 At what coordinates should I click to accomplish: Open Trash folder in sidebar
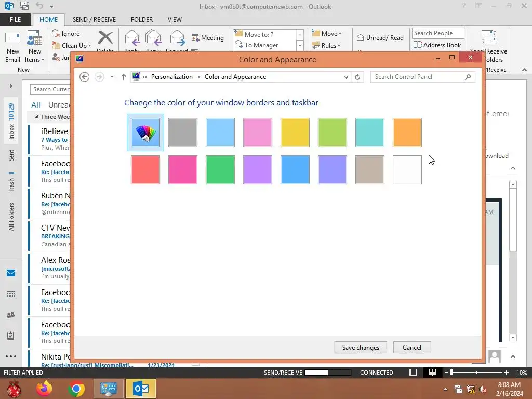pyautogui.click(x=11, y=182)
